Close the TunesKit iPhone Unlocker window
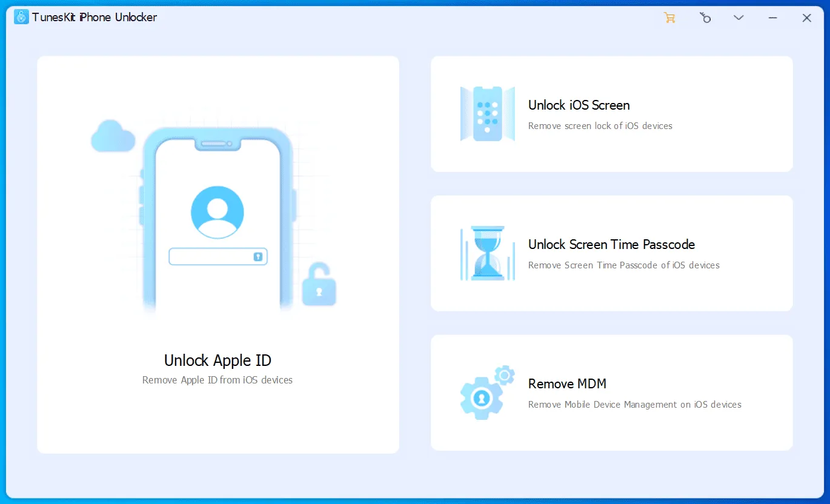 [x=807, y=18]
